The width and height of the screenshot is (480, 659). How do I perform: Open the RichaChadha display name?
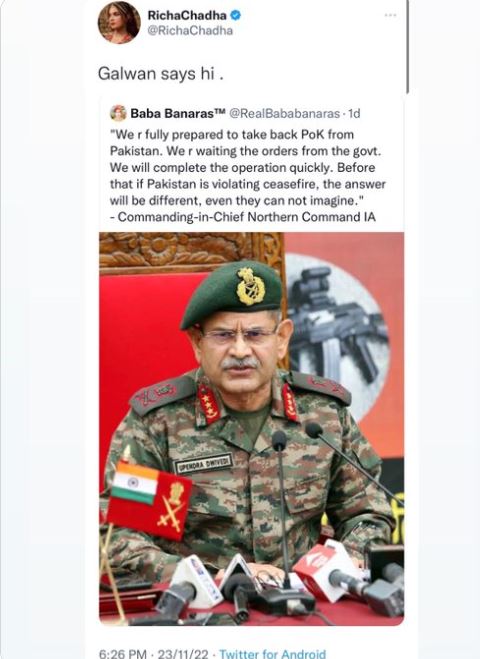point(187,15)
